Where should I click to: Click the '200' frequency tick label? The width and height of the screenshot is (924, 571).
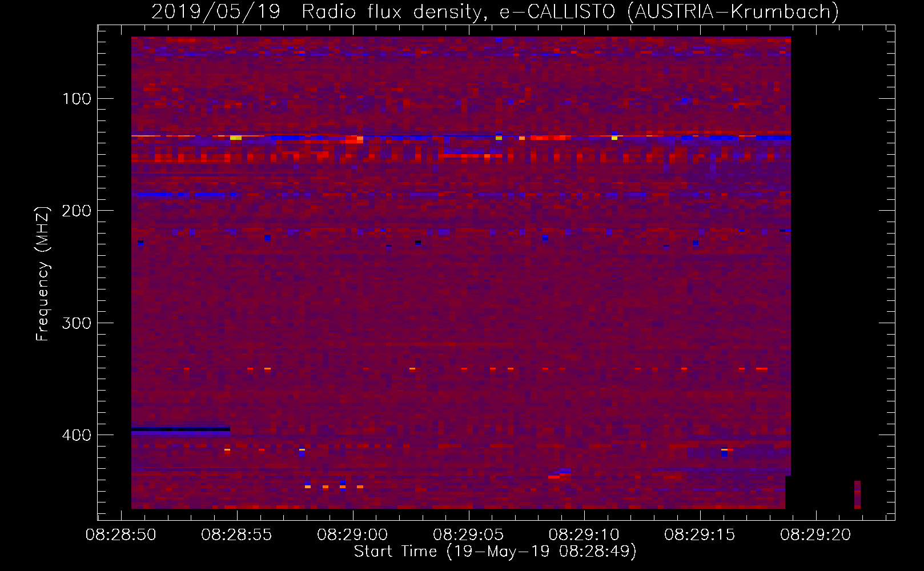coord(77,211)
